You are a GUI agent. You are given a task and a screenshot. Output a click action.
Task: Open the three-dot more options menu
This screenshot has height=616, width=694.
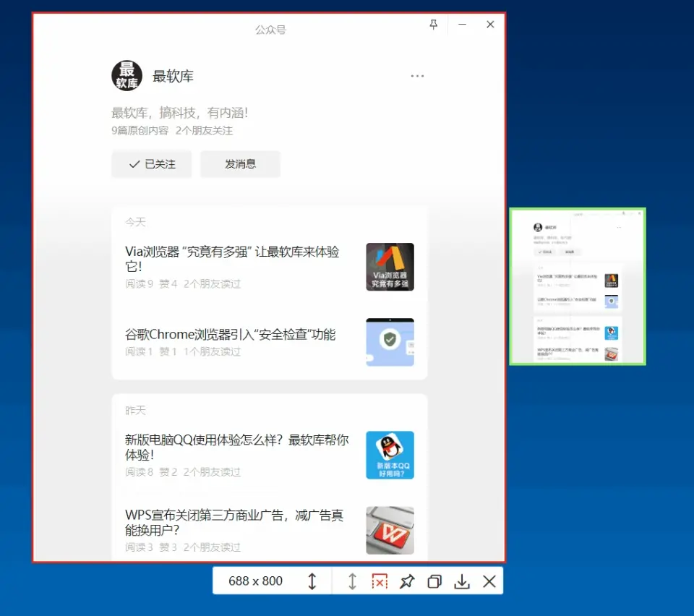click(417, 76)
